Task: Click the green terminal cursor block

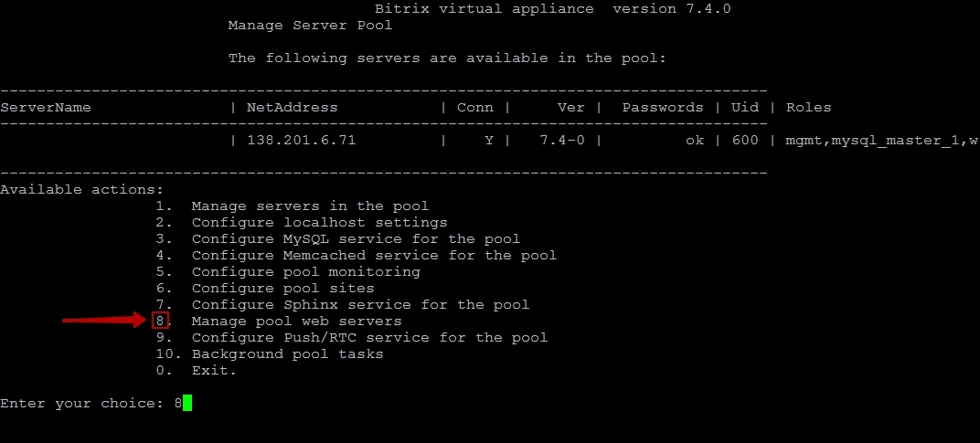Action: (187, 403)
